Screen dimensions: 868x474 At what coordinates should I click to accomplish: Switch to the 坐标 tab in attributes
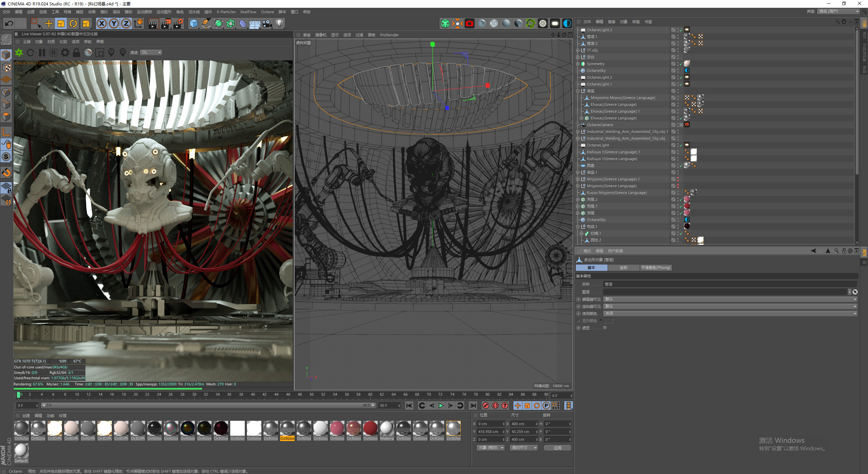[x=624, y=268]
